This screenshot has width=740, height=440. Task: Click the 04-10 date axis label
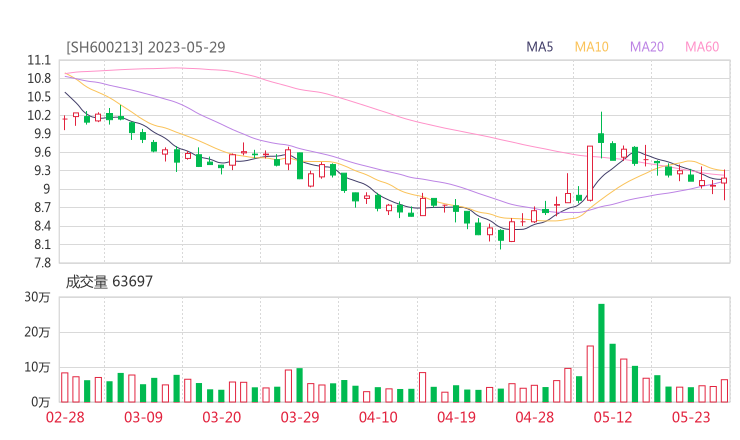(378, 417)
